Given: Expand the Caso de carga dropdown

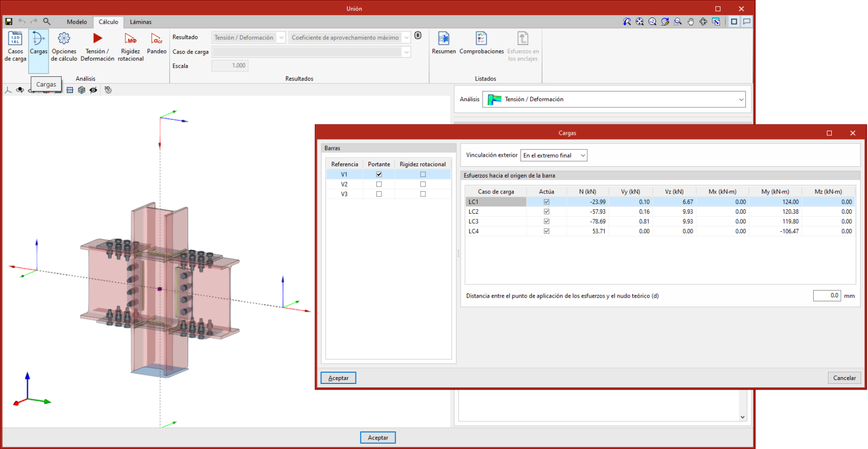Looking at the screenshot, I should pyautogui.click(x=311, y=52).
